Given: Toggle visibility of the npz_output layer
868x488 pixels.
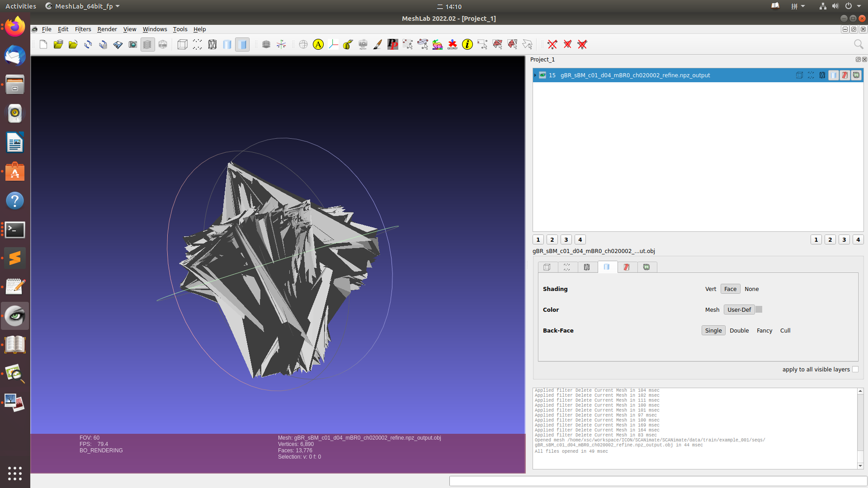Looking at the screenshot, I should coord(542,75).
